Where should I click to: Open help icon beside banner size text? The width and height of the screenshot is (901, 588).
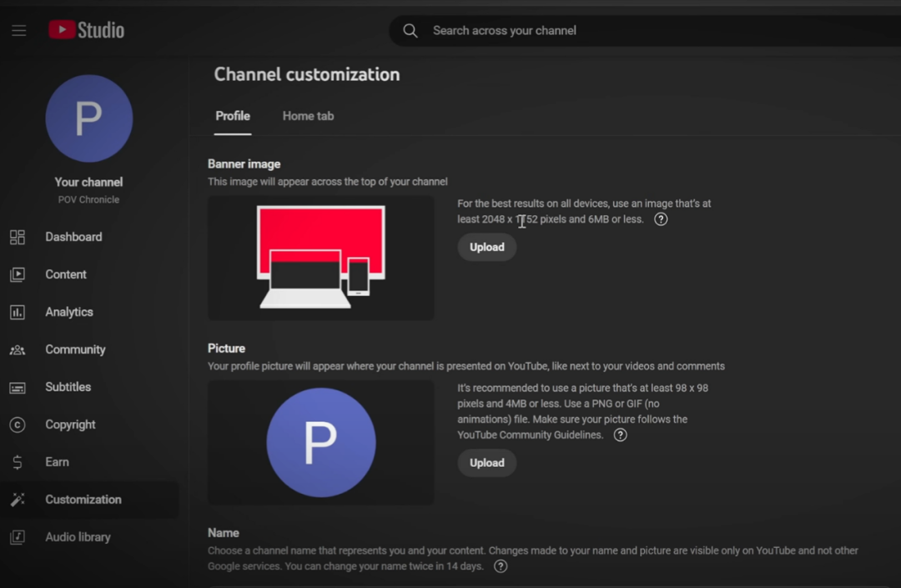(x=661, y=219)
